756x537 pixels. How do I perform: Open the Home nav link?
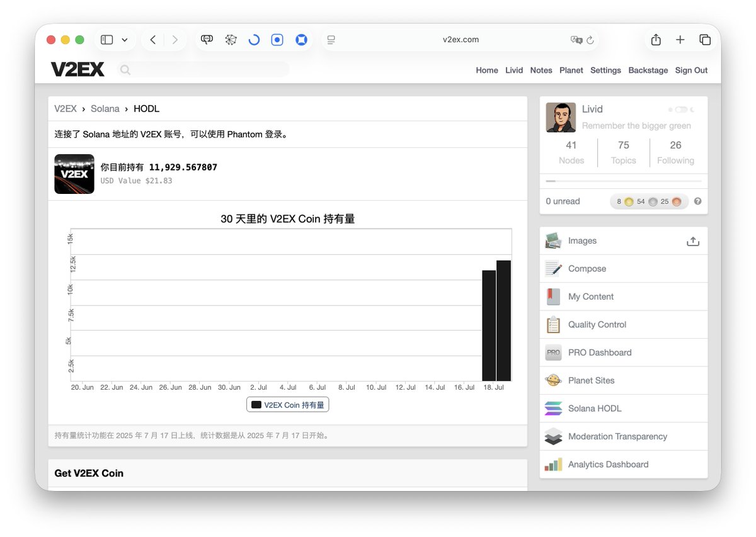click(x=487, y=71)
